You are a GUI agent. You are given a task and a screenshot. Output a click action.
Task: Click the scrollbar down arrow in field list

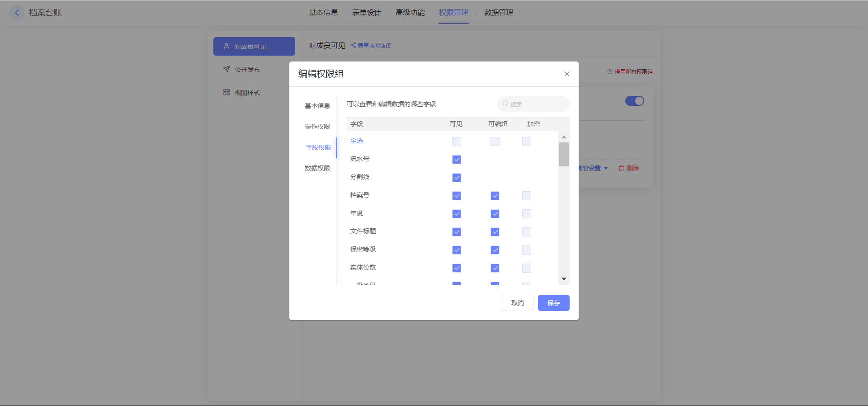(564, 279)
